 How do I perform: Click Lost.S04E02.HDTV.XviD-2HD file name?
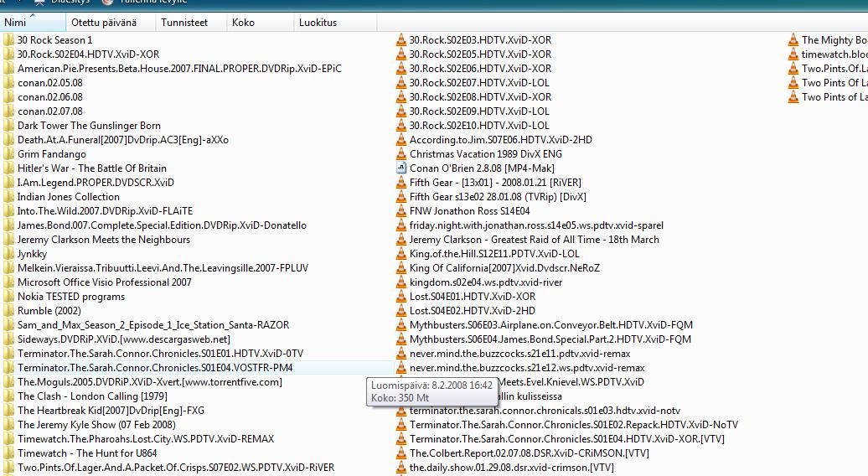[x=473, y=311]
